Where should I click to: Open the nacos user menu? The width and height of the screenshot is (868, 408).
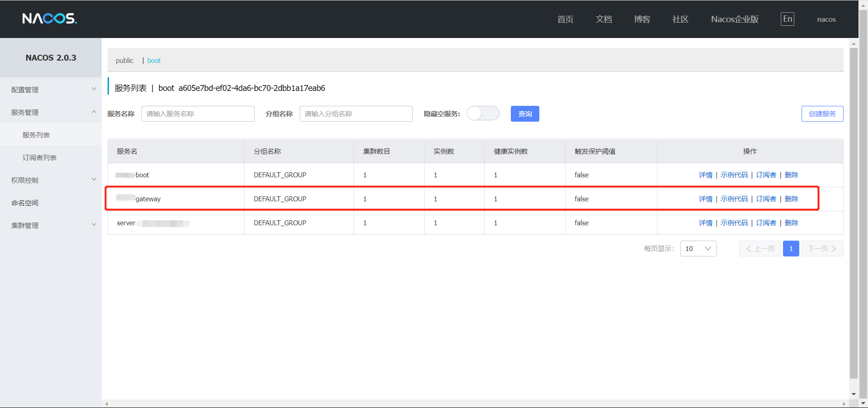[826, 19]
